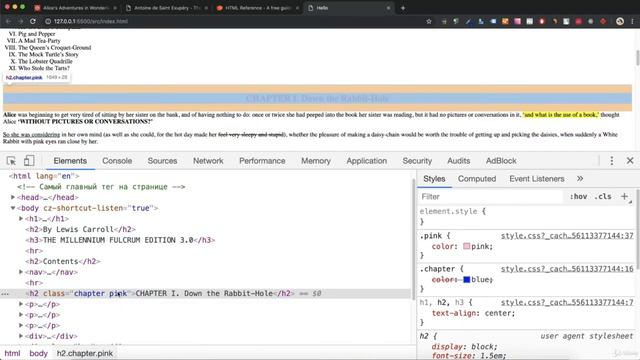The width and height of the screenshot is (640, 360).
Task: Toggle the :hov element state panel
Action: point(578,196)
